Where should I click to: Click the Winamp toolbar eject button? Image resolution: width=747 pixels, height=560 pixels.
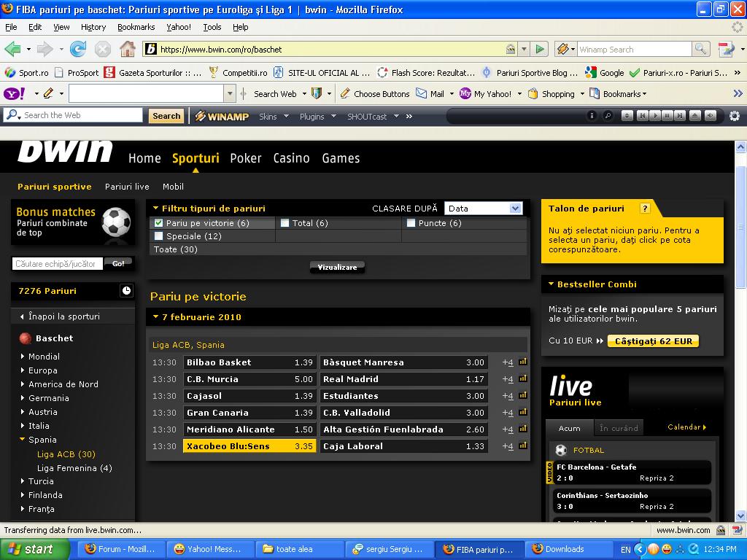(x=695, y=116)
